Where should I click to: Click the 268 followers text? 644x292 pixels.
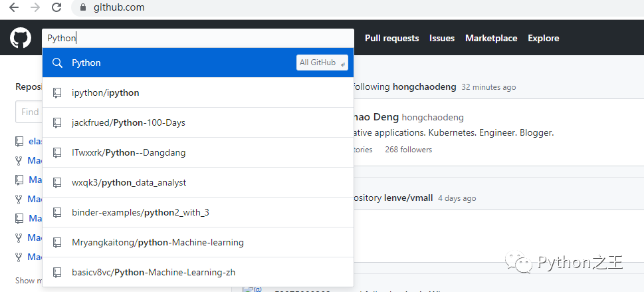coord(408,150)
